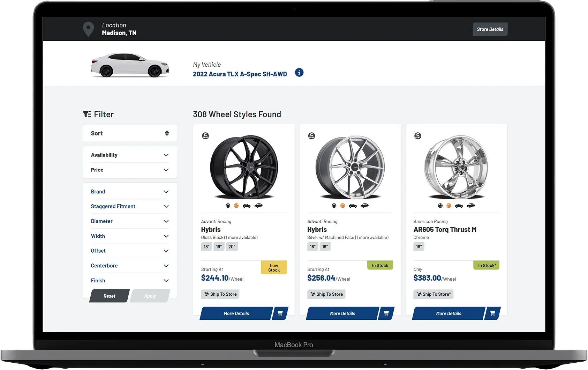This screenshot has height=370, width=588.
Task: Select black wheel icon under AR605 Torq Thrust
Action: tap(440, 206)
